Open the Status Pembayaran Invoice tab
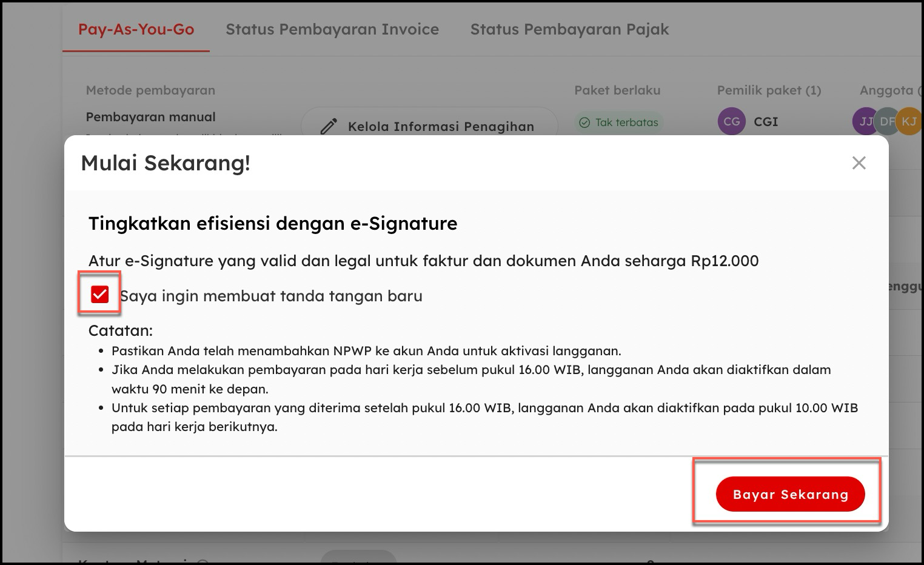Screen dimensions: 924x565 click(332, 29)
